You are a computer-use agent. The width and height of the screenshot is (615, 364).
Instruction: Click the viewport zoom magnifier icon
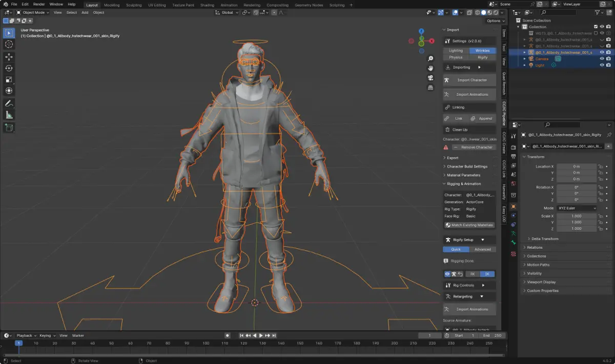(431, 58)
